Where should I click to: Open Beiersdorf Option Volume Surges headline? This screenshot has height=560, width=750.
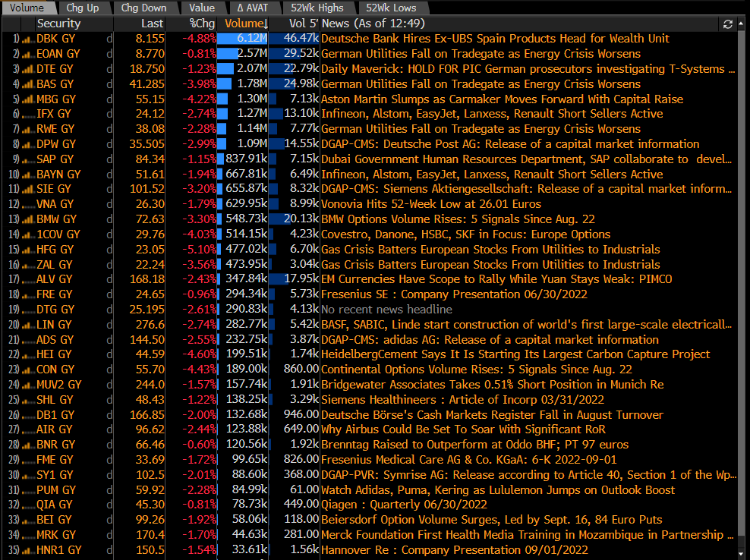[492, 520]
